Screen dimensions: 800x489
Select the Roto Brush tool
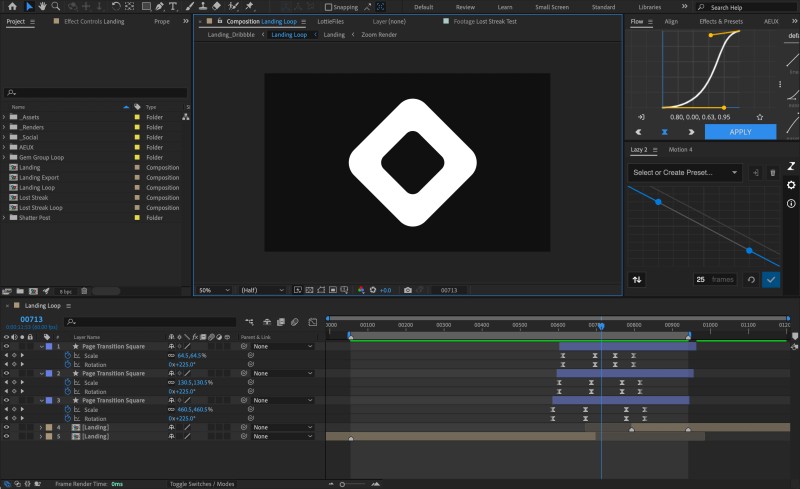click(x=233, y=7)
